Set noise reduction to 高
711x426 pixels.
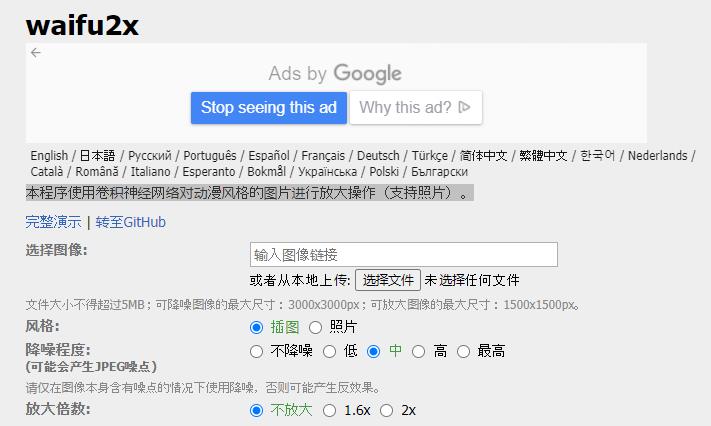(x=418, y=351)
